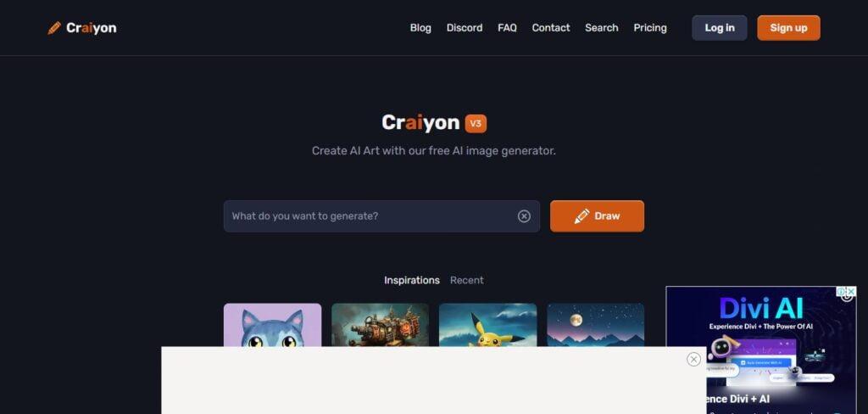868x414 pixels.
Task: Clear the prompt with the circled X icon
Action: tap(524, 216)
